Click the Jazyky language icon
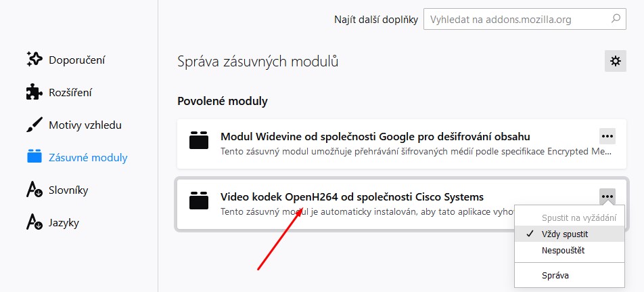 click(34, 222)
